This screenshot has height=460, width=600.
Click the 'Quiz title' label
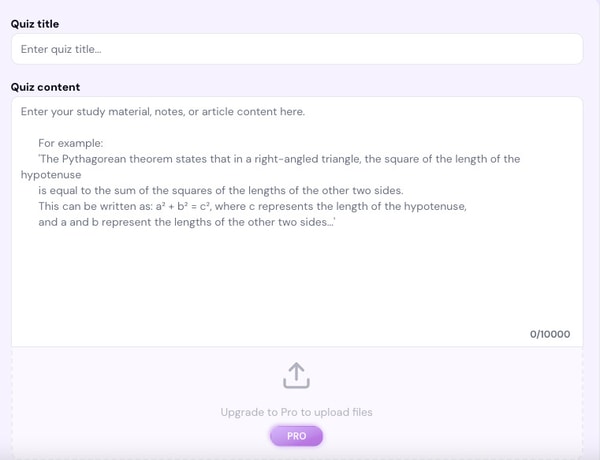point(33,22)
